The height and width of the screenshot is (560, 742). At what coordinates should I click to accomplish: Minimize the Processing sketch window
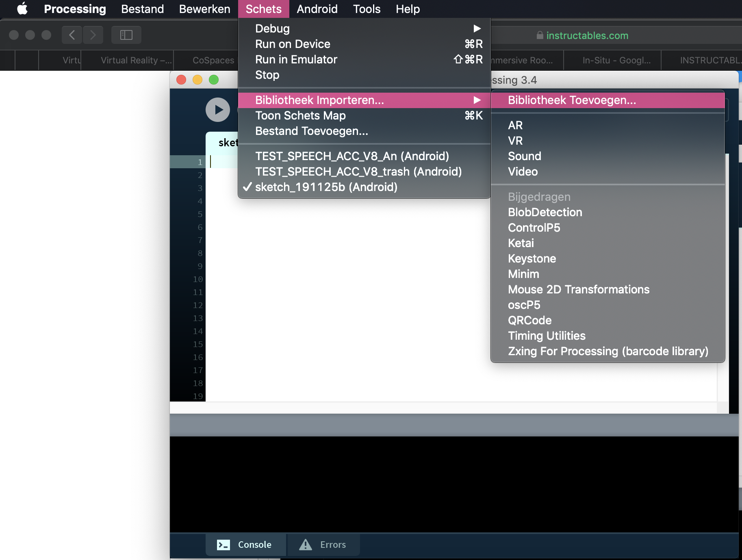click(197, 80)
